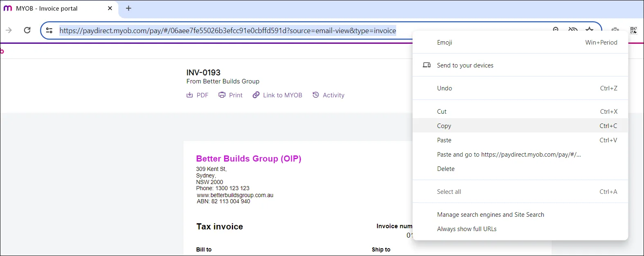The width and height of the screenshot is (644, 256).
Task: Click the INV-0193 invoice heading
Action: click(x=203, y=72)
